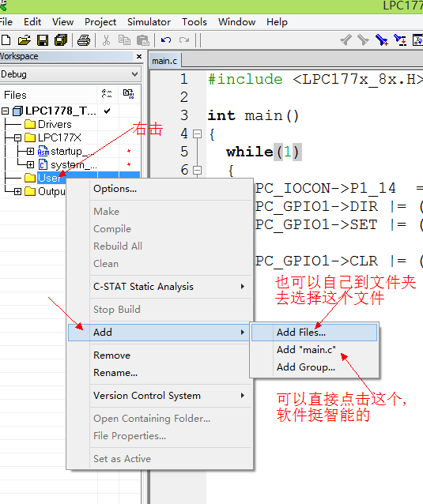Screen dimensions: 423x504
Task: Select Remove in the context menu
Action: (x=160, y=355)
